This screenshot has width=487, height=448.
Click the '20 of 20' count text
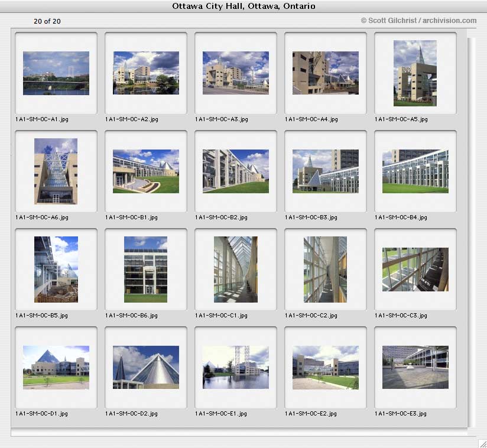click(47, 21)
